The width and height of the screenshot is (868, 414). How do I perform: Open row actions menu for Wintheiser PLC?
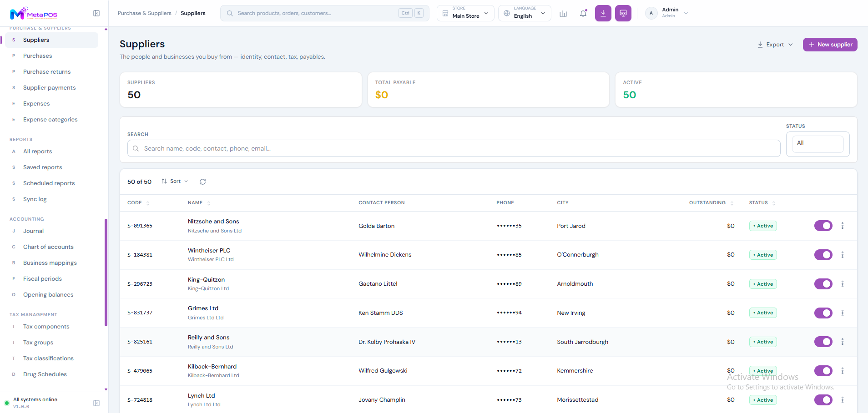pos(843,255)
